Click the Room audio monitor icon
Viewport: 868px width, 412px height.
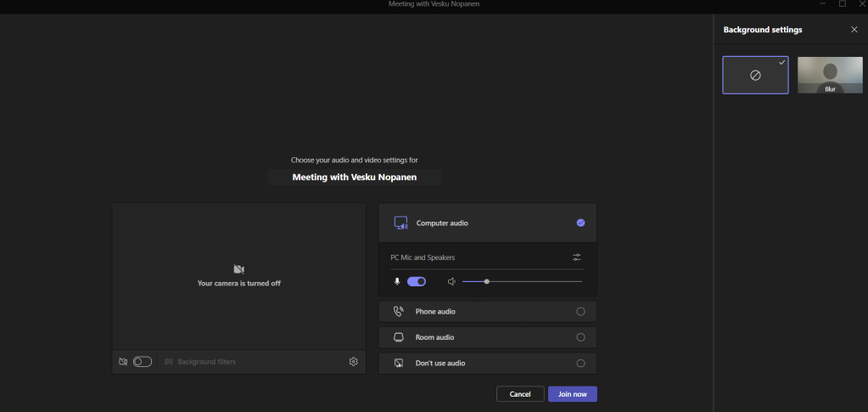pyautogui.click(x=399, y=337)
